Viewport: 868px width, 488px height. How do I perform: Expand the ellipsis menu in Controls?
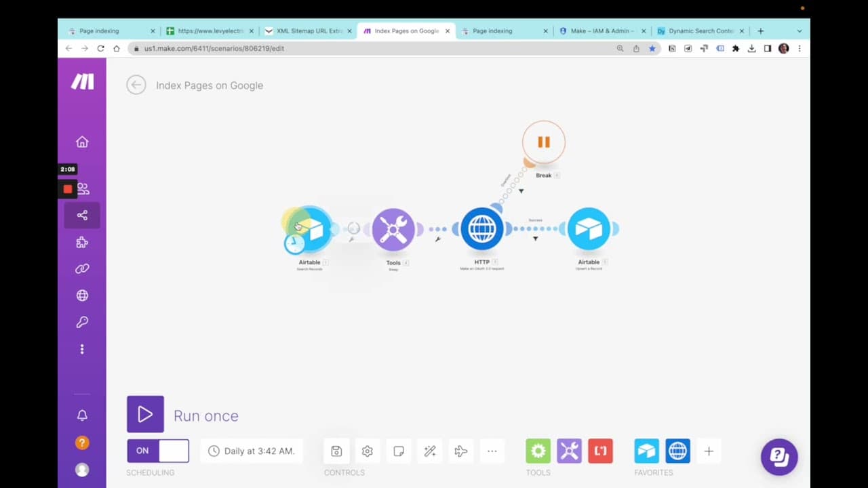(x=492, y=451)
